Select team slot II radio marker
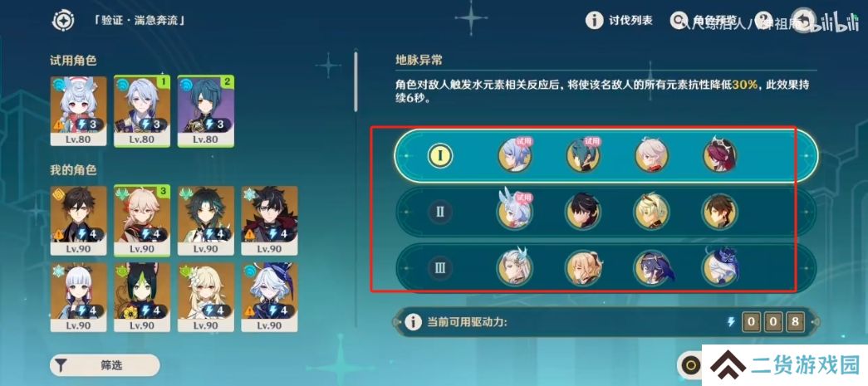 pos(440,212)
